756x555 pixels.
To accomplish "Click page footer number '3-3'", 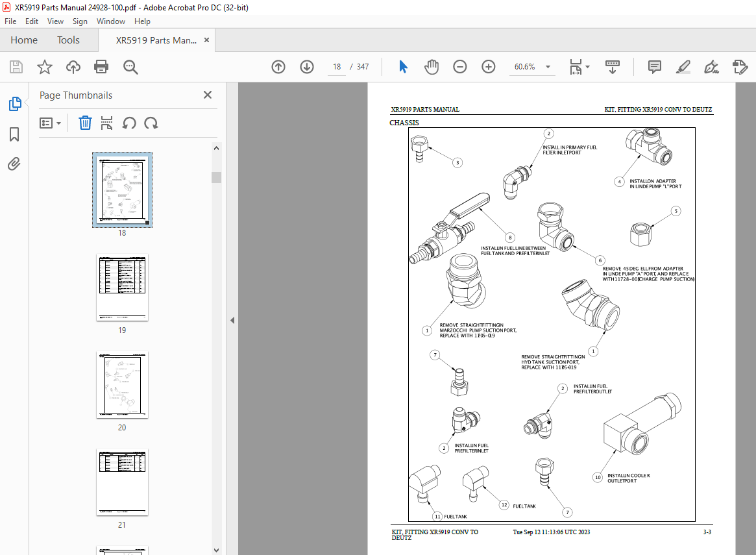I will (707, 532).
